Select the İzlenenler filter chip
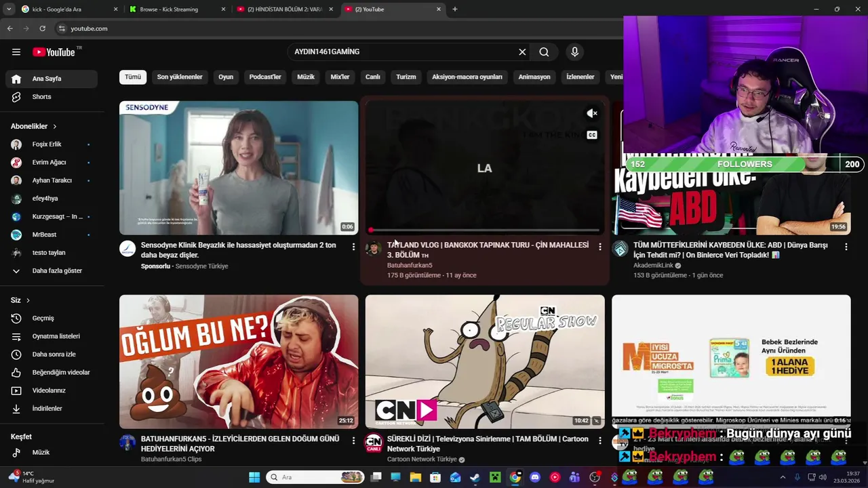 click(x=580, y=77)
